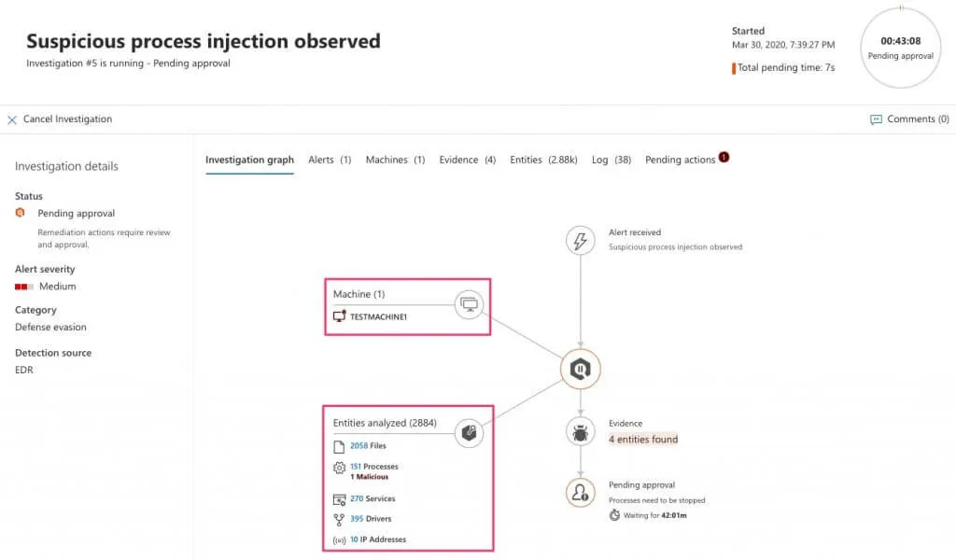Click the central investigation shield icon
The height and width of the screenshot is (560, 956).
581,370
